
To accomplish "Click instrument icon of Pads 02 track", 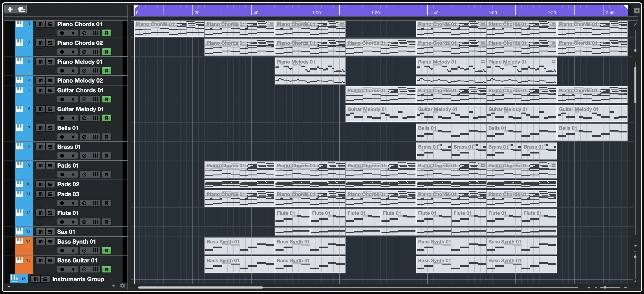I will 19,184.
